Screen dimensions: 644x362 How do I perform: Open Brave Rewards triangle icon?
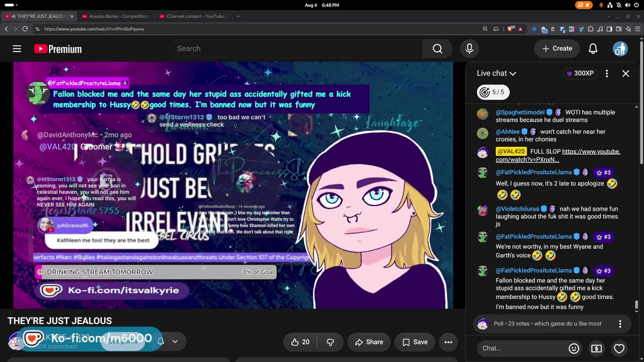point(520,29)
